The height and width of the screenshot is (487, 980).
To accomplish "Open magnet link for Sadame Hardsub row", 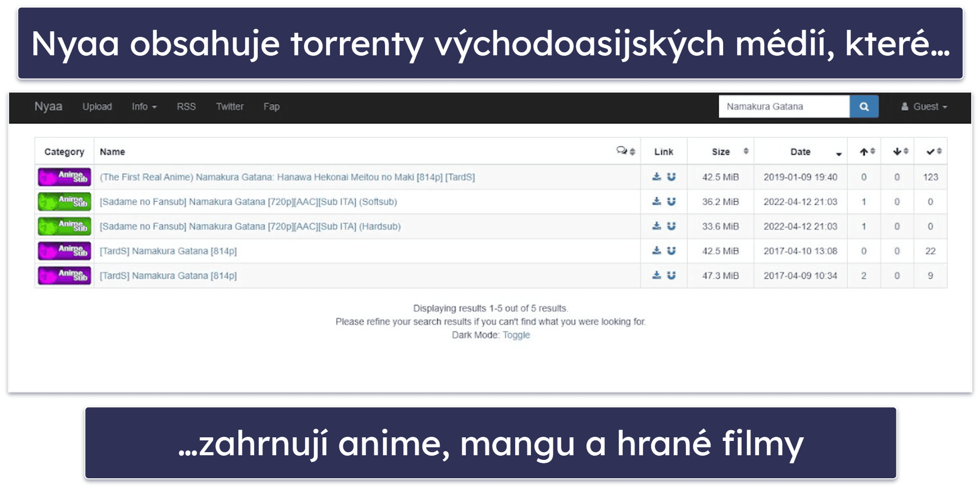I will [x=671, y=226].
